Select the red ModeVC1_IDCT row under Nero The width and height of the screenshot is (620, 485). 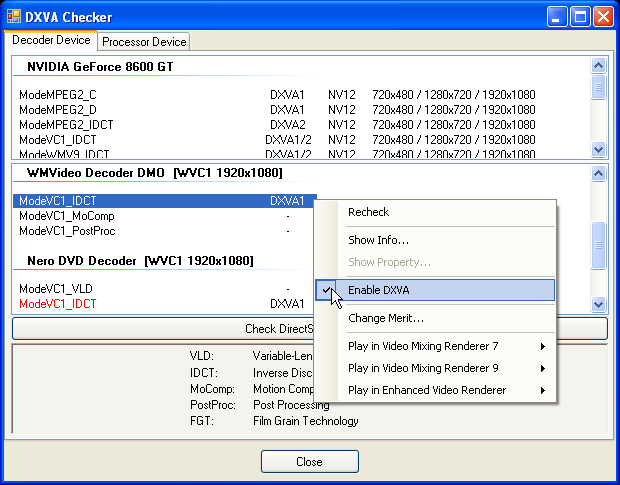tap(165, 304)
